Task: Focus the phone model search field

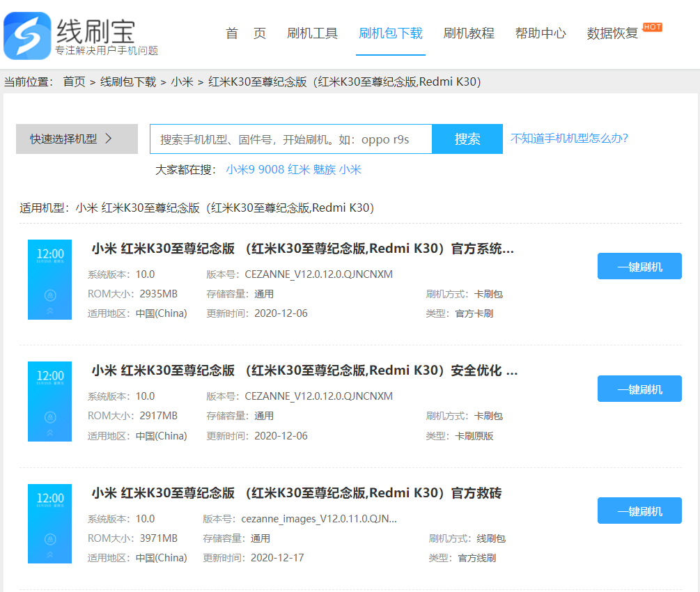Action: click(291, 139)
